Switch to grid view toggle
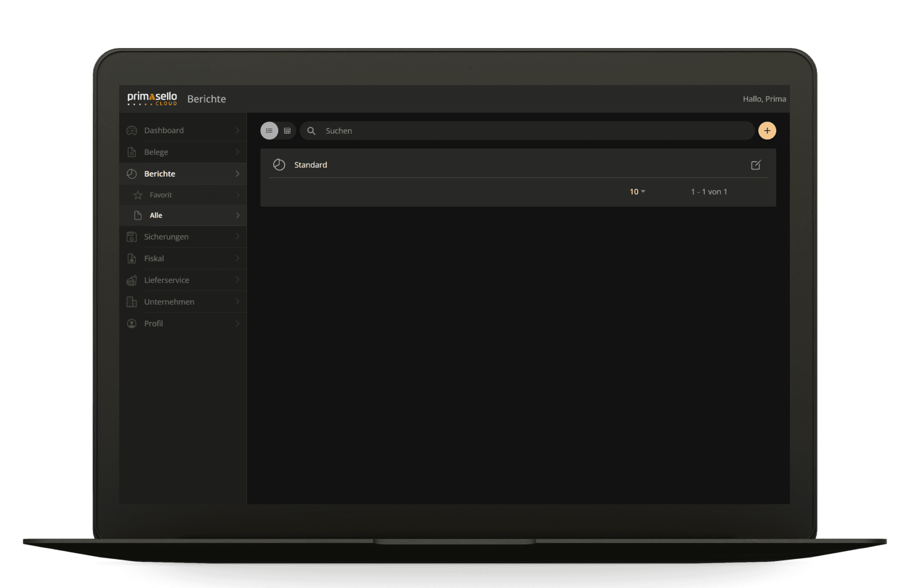Image resolution: width=912 pixels, height=588 pixels. pos(287,131)
